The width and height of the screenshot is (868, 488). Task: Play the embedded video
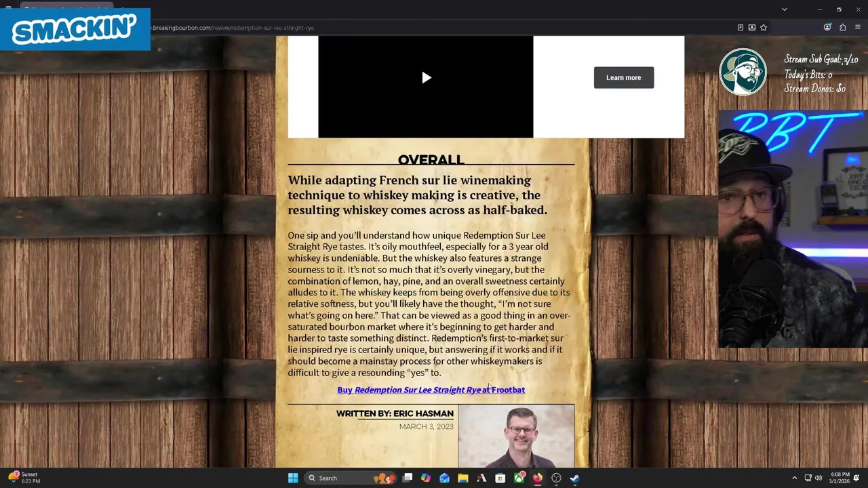(426, 77)
